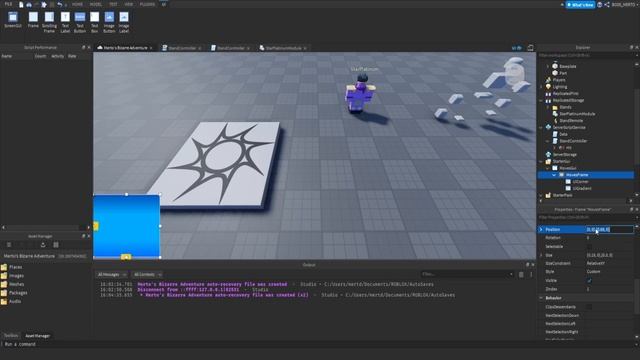Viewport: 640px width, 360px height.
Task: Switch to the Merto's Bizarre Adventure viewport tab
Action: coord(125,48)
